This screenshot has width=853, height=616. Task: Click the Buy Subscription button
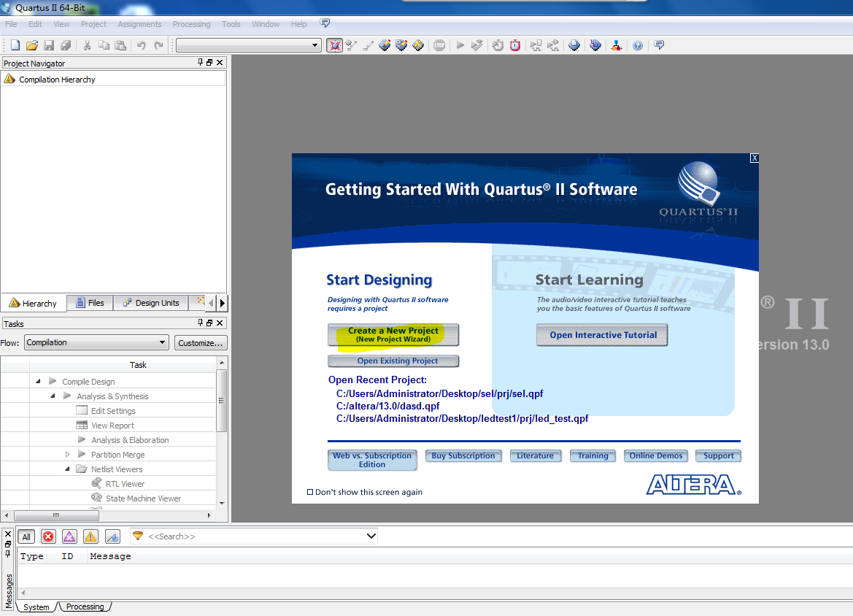[x=463, y=456]
